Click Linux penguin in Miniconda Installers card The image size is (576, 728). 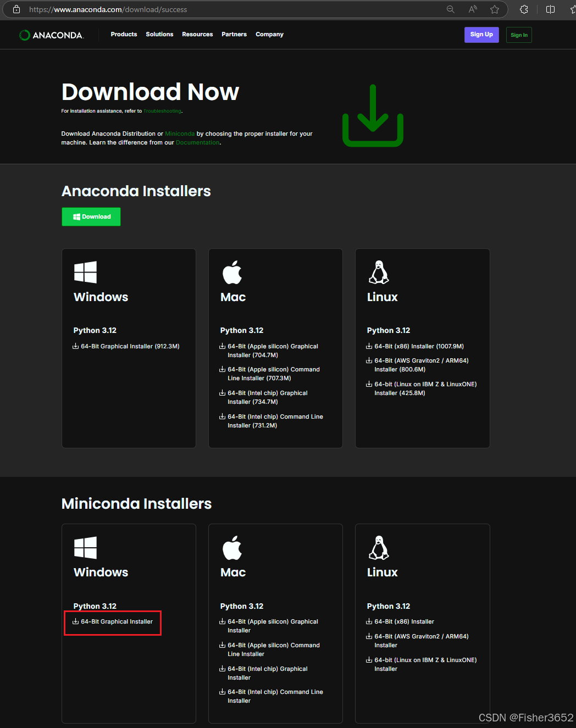[x=379, y=548]
